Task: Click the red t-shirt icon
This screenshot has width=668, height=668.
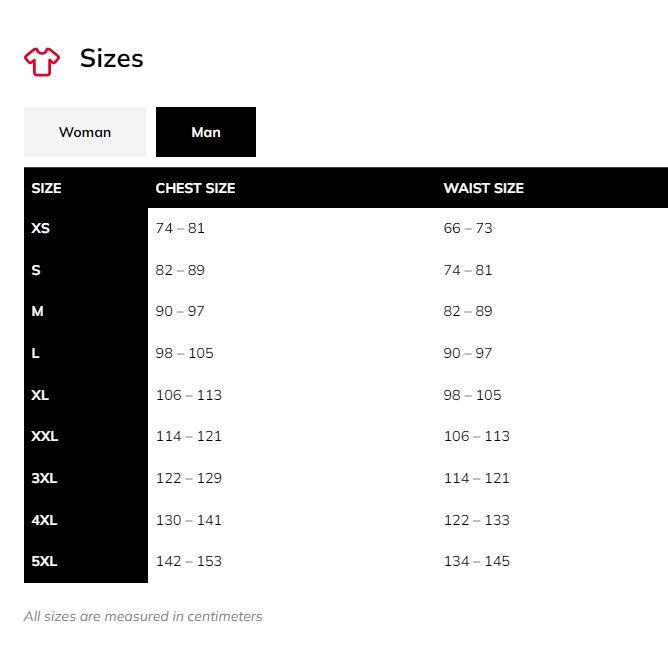Action: point(42,62)
